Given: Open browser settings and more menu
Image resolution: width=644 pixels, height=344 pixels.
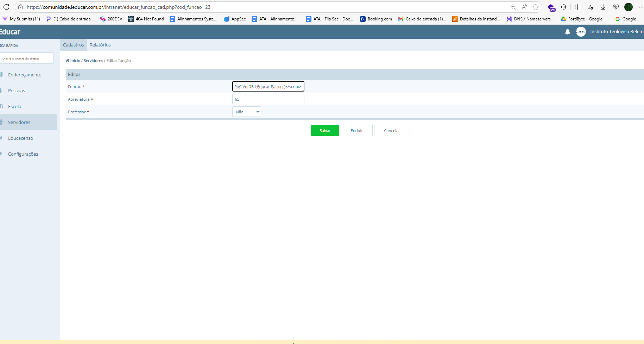Looking at the screenshot, I should coord(641,7).
